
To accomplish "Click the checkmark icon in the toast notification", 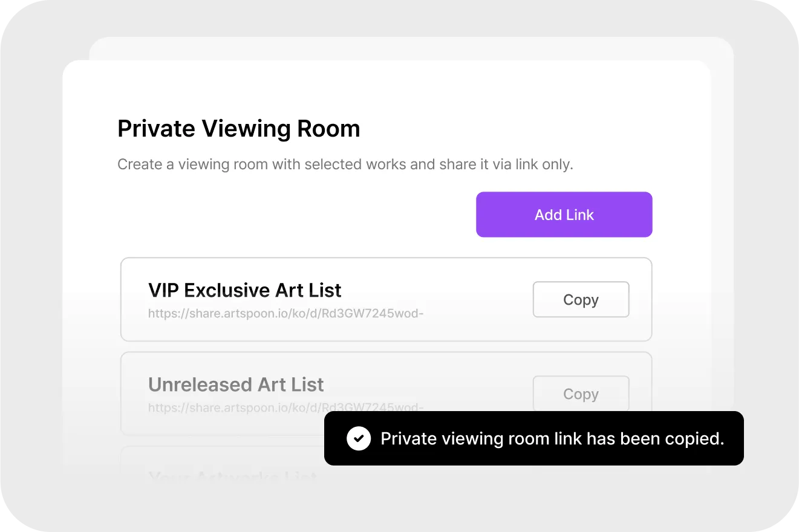I will (x=359, y=438).
